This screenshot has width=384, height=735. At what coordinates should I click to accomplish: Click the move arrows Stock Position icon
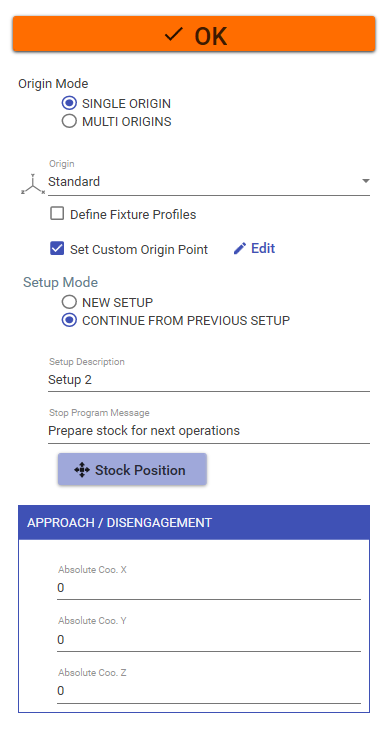[x=82, y=470]
